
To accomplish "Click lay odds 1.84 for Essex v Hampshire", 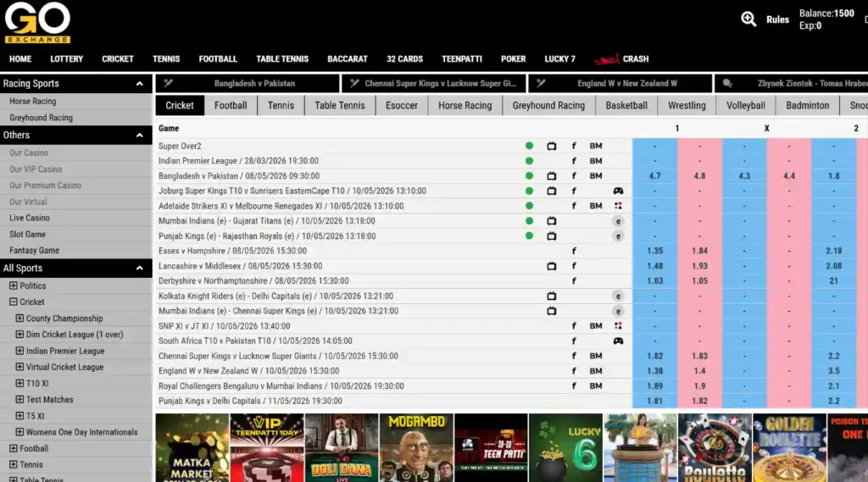I will [699, 251].
